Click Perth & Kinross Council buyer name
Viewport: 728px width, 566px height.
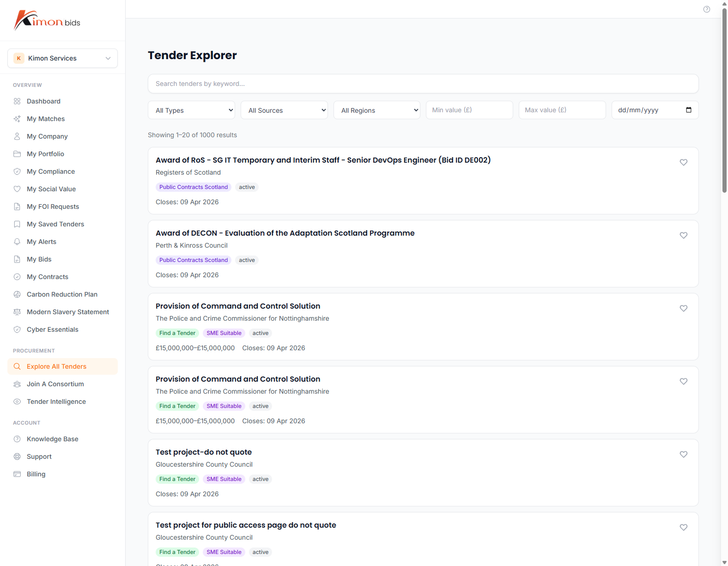[x=192, y=245]
